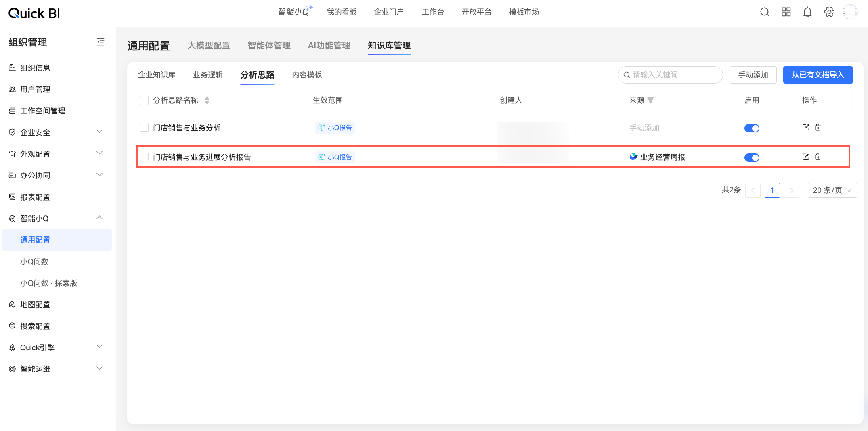Click the 用户管理 users icon
868x431 pixels.
tap(13, 89)
